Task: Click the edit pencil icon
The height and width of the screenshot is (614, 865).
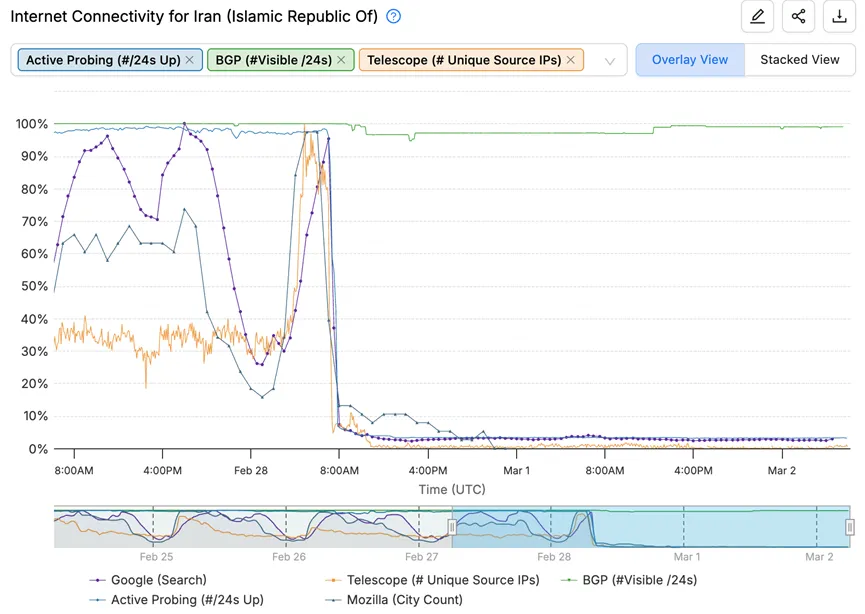Action: coord(757,16)
